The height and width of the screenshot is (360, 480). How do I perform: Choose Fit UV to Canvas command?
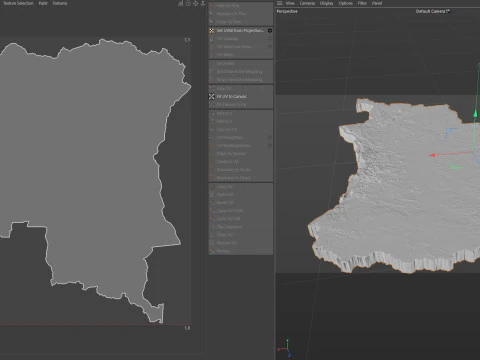[x=240, y=96]
